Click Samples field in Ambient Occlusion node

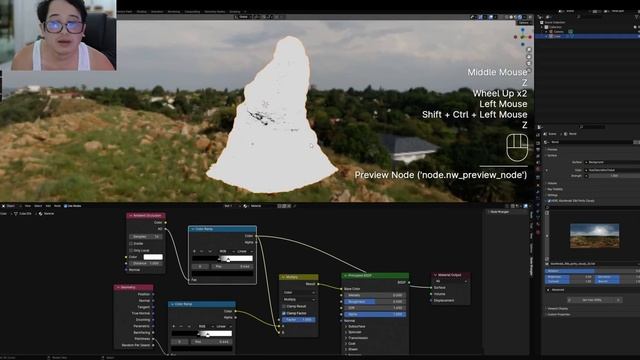click(x=146, y=237)
